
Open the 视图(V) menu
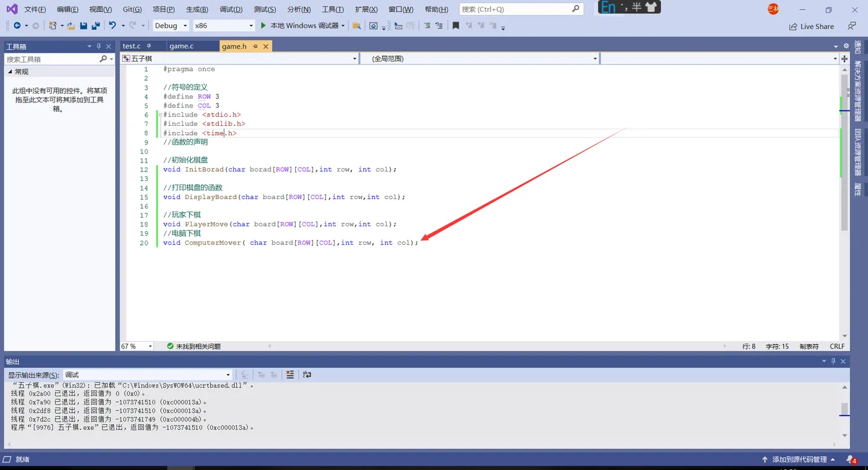pyautogui.click(x=100, y=9)
